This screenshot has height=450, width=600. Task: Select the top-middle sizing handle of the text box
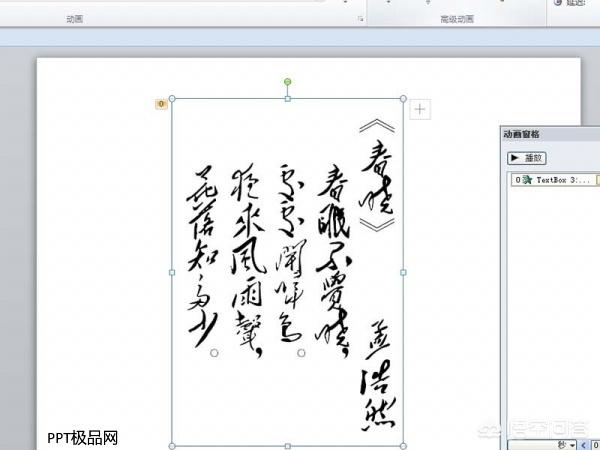pyautogui.click(x=288, y=99)
